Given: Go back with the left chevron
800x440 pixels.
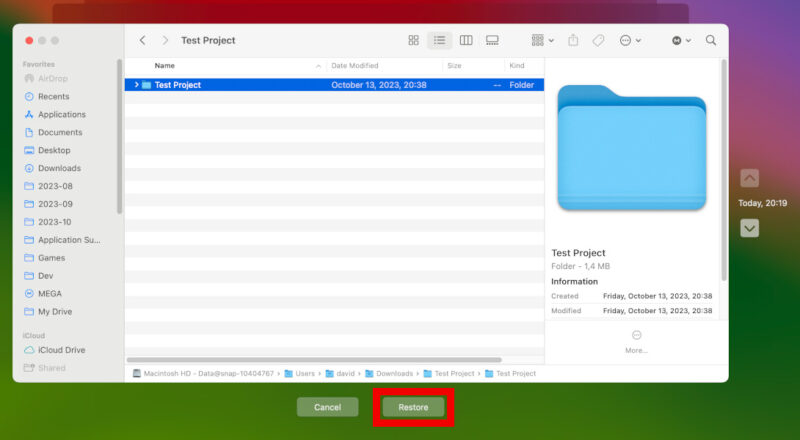Looking at the screenshot, I should coord(142,40).
